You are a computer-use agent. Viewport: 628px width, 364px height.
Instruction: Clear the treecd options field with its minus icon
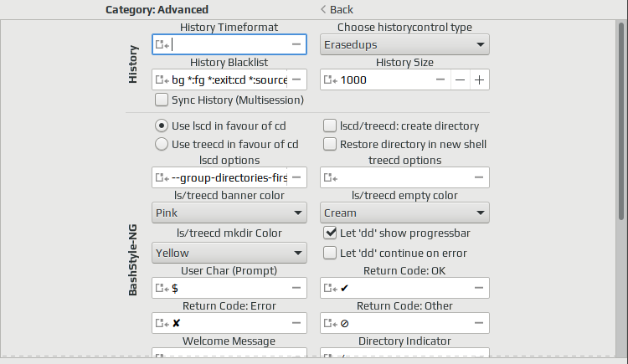tap(479, 177)
